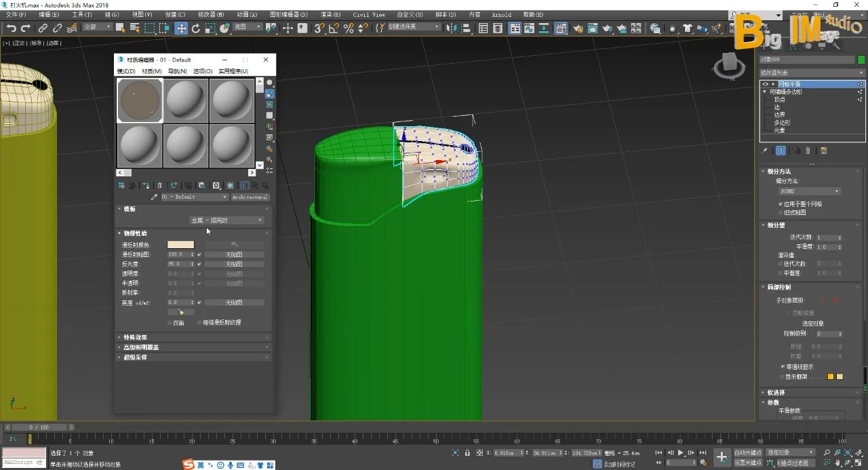The height and width of the screenshot is (470, 868).
Task: Toggle the Angle Snap icon
Action: click(334, 28)
